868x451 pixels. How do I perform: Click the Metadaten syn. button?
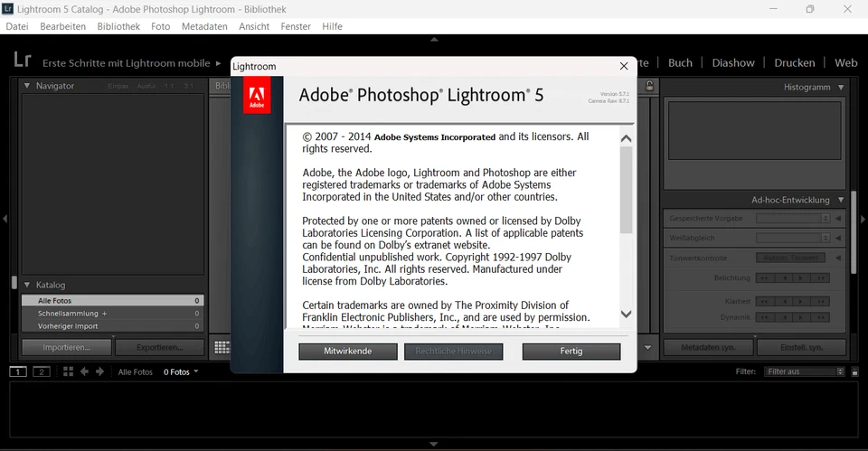[708, 348]
